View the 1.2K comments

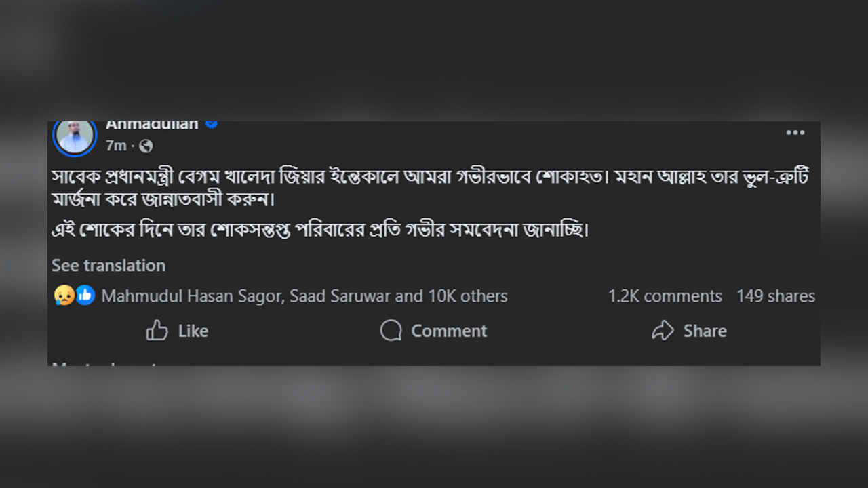point(665,296)
